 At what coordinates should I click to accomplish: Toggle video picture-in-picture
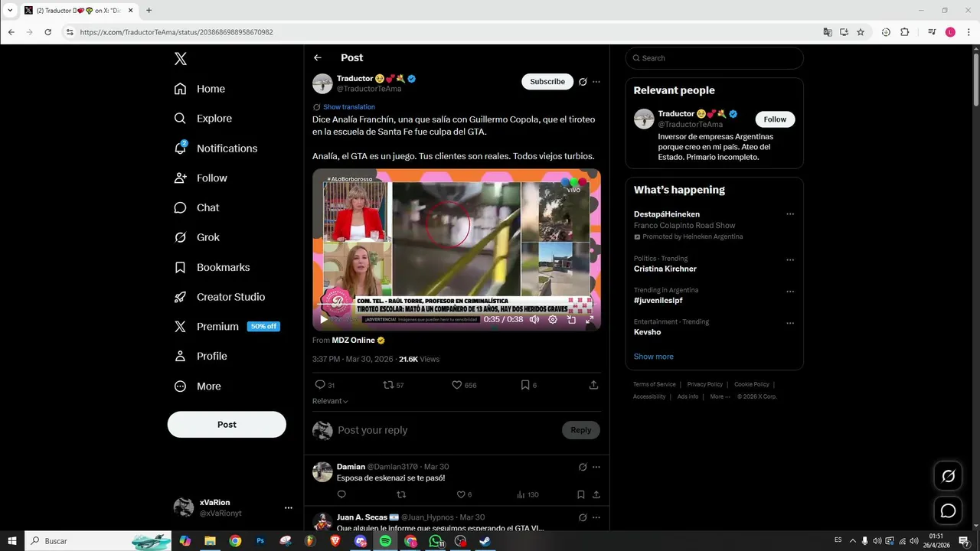pos(571,320)
